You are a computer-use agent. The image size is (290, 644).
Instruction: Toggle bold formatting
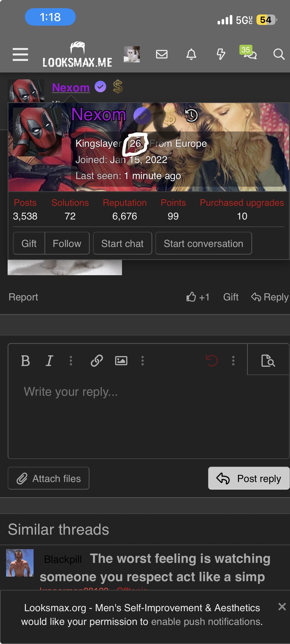click(x=25, y=361)
